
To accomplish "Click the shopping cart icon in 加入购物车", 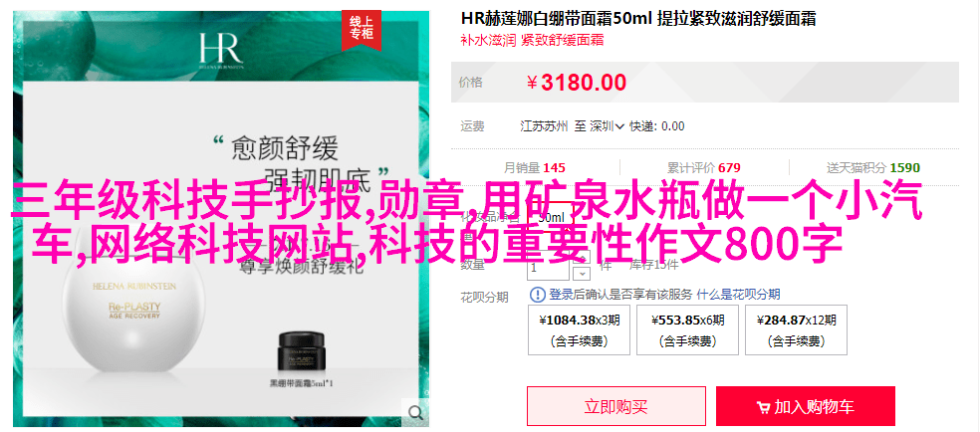I will 763,408.
